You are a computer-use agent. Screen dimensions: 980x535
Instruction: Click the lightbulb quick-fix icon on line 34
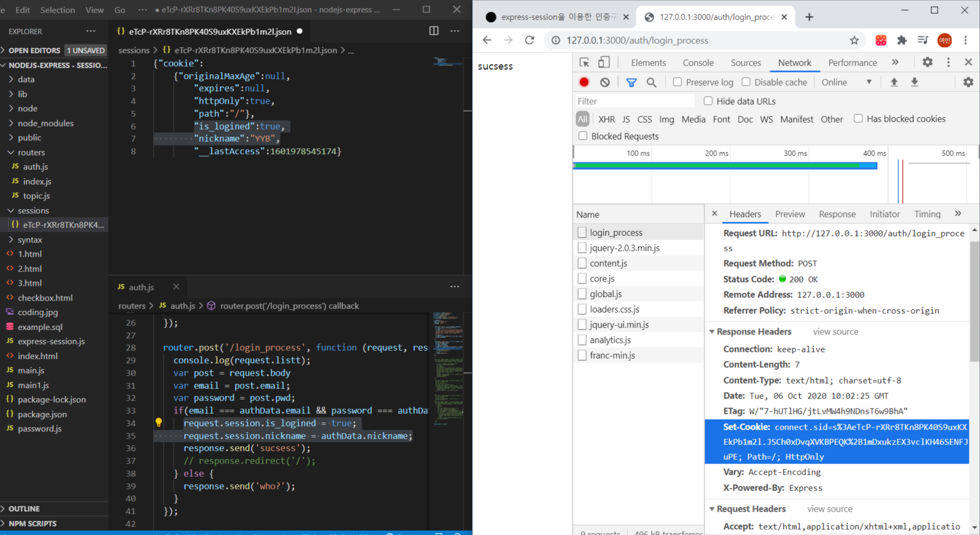click(x=158, y=422)
